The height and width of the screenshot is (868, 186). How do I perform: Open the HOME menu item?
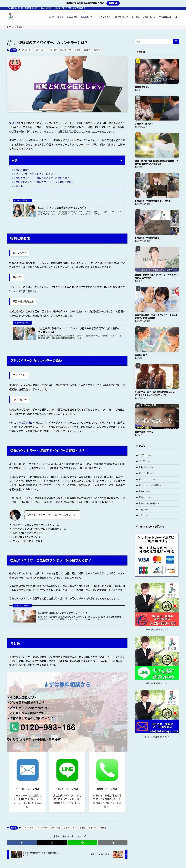51,17
